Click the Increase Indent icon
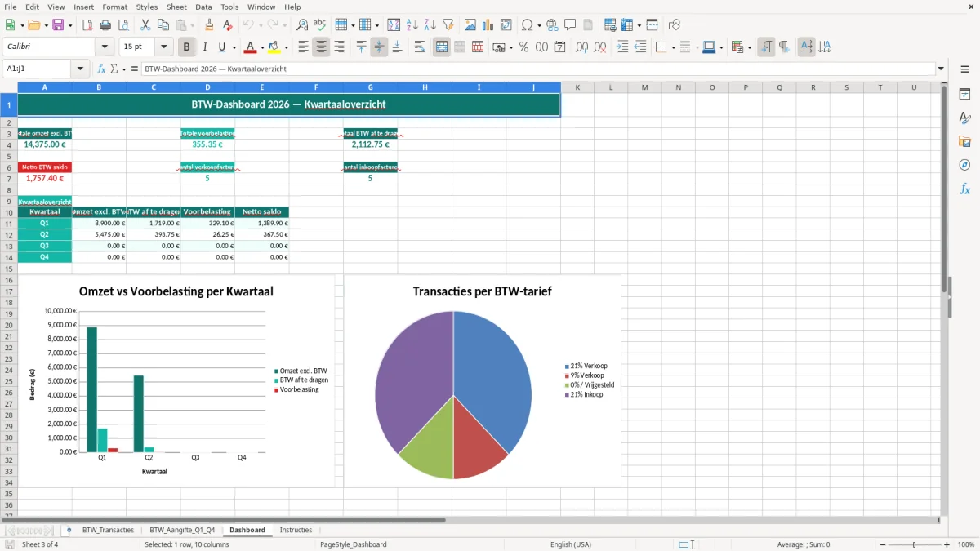The height and width of the screenshot is (551, 980). click(623, 47)
